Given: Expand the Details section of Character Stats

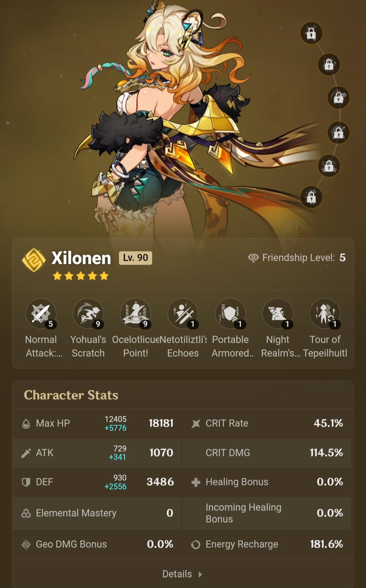Looking at the screenshot, I should point(182,574).
